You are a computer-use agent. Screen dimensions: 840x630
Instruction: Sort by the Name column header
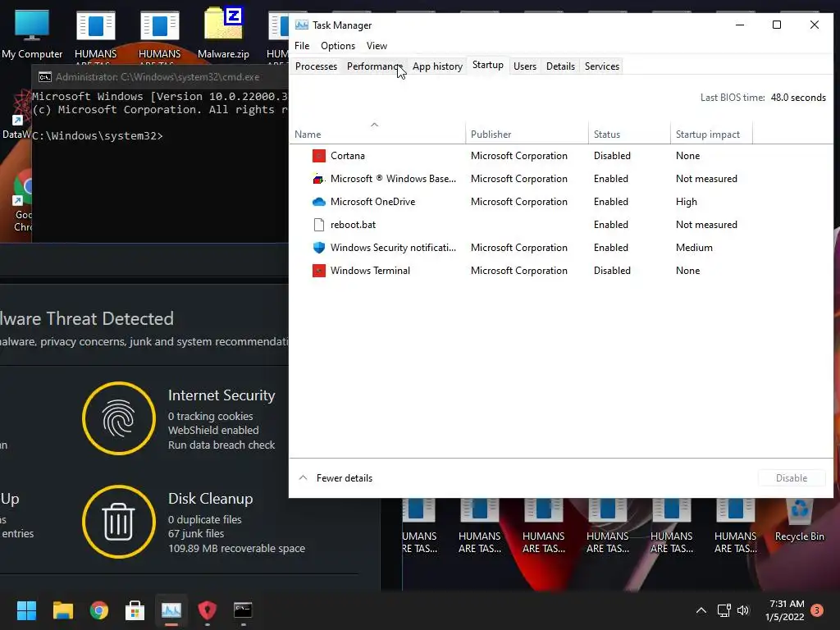click(377, 135)
